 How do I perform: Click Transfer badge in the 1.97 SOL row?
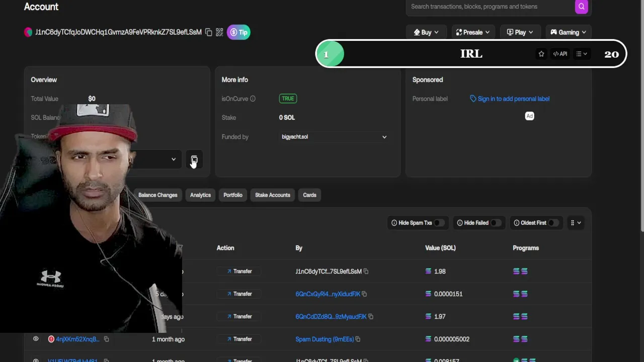pyautogui.click(x=239, y=317)
